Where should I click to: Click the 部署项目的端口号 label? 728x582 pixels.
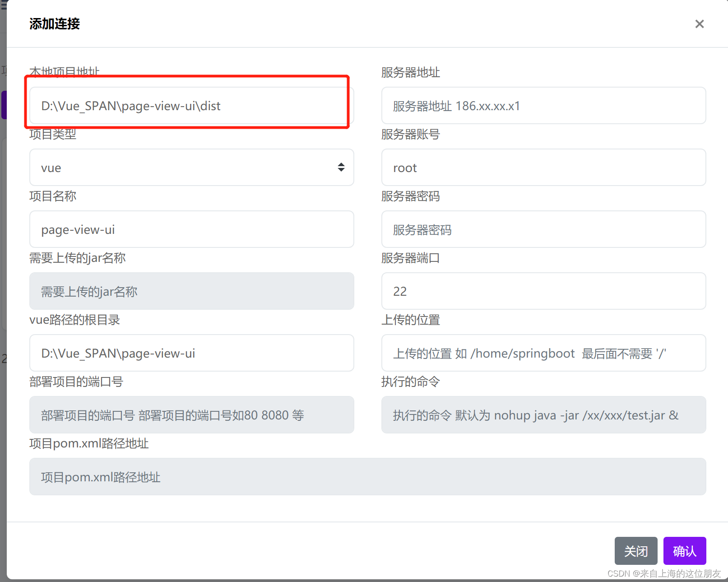pos(76,382)
